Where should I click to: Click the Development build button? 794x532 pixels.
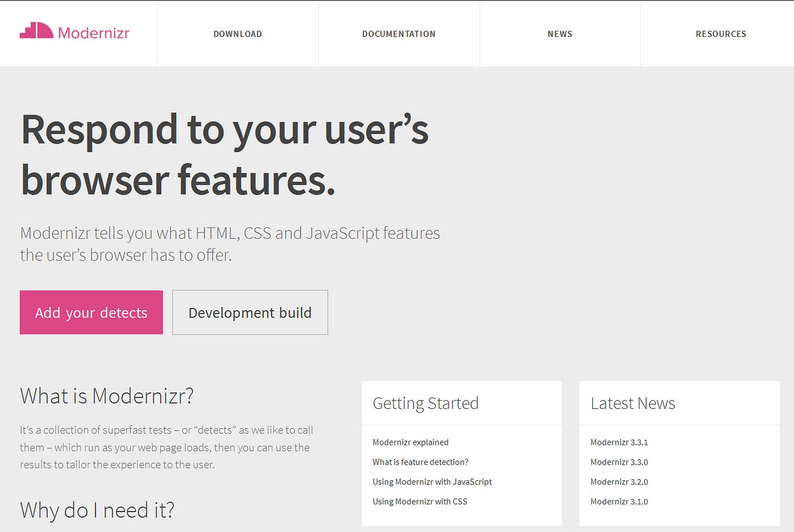tap(250, 313)
